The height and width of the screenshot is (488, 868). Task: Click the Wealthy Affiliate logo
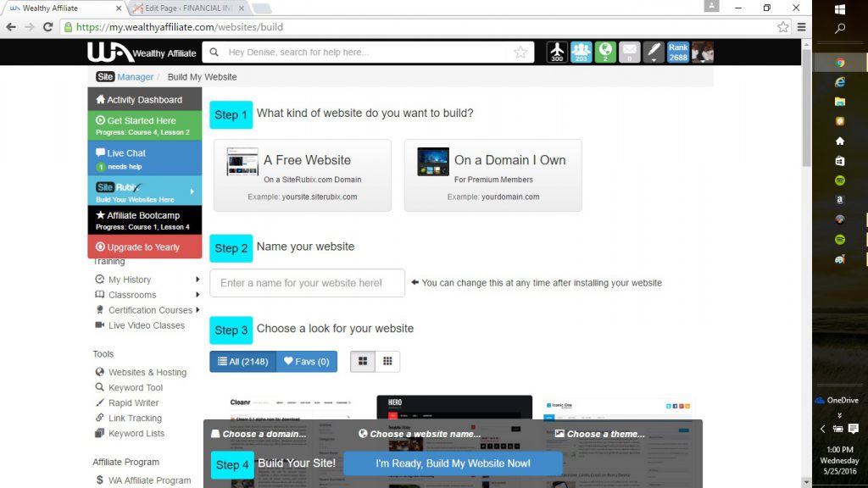[142, 53]
